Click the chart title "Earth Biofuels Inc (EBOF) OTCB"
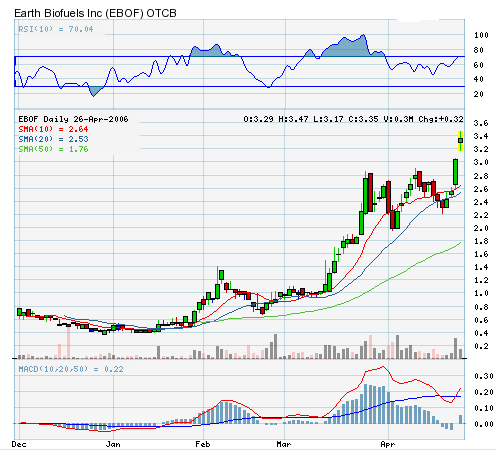Viewport: 496px width, 457px height. tap(95, 13)
